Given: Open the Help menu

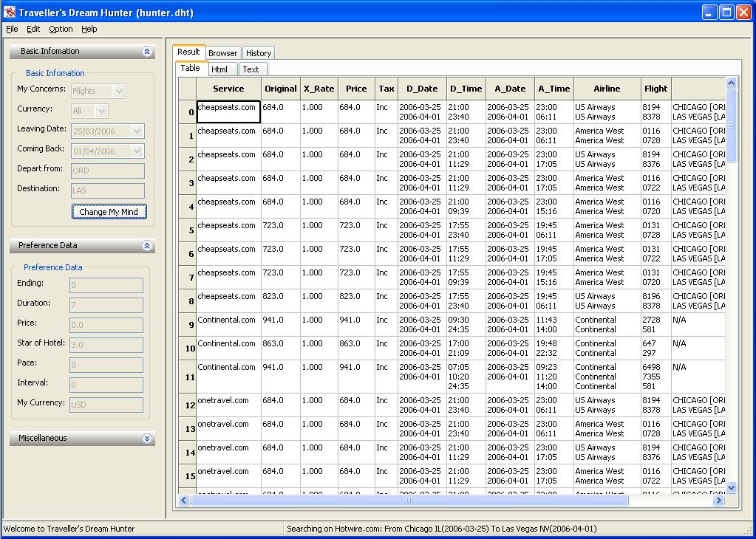Looking at the screenshot, I should click(89, 29).
